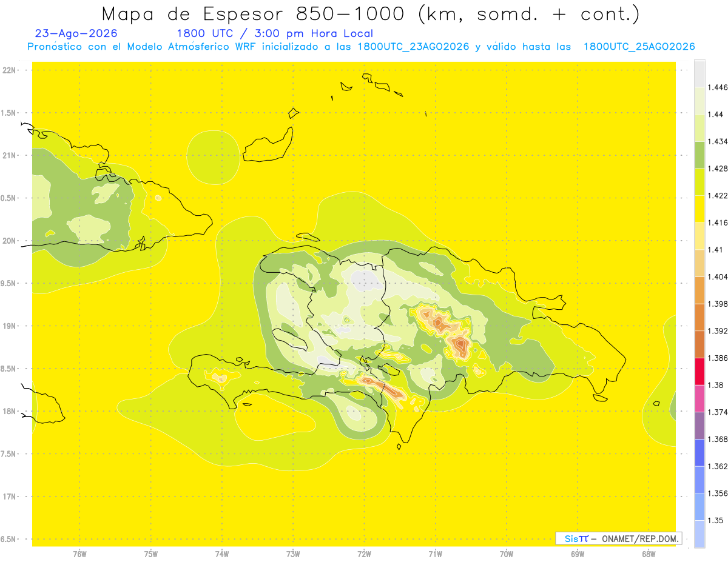728x562 pixels.
Task: Click the '68W' longitude axis label
Action: [649, 554]
